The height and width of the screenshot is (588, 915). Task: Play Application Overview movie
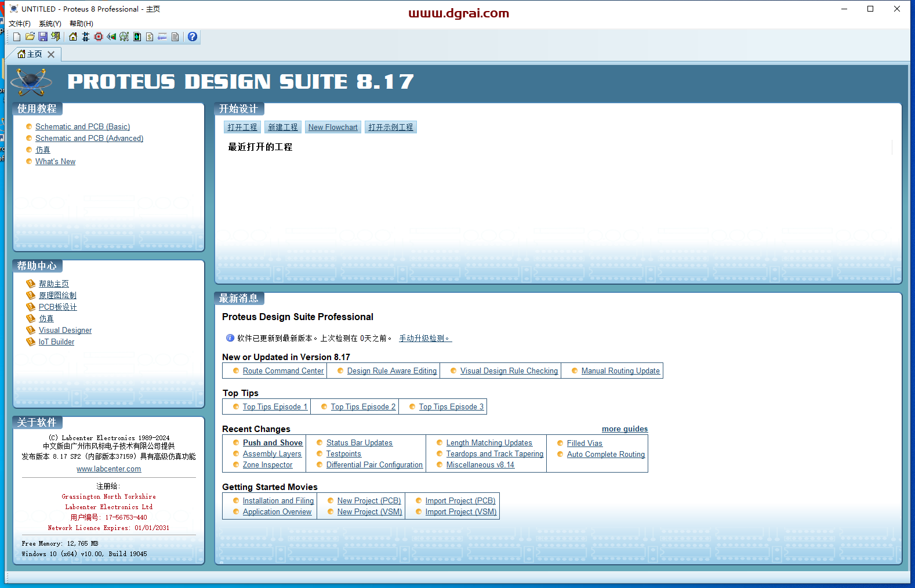click(x=277, y=512)
